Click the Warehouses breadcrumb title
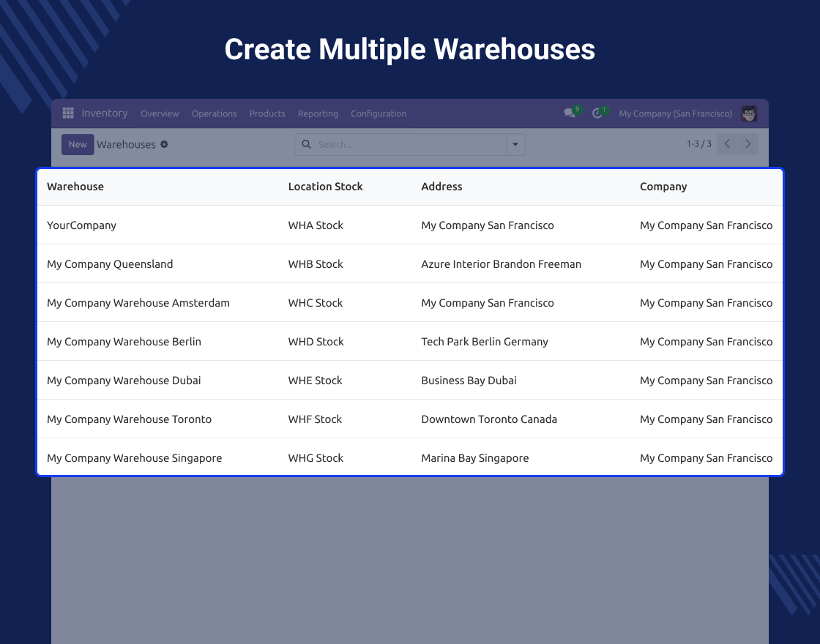Viewport: 820px width, 644px height. pos(126,144)
